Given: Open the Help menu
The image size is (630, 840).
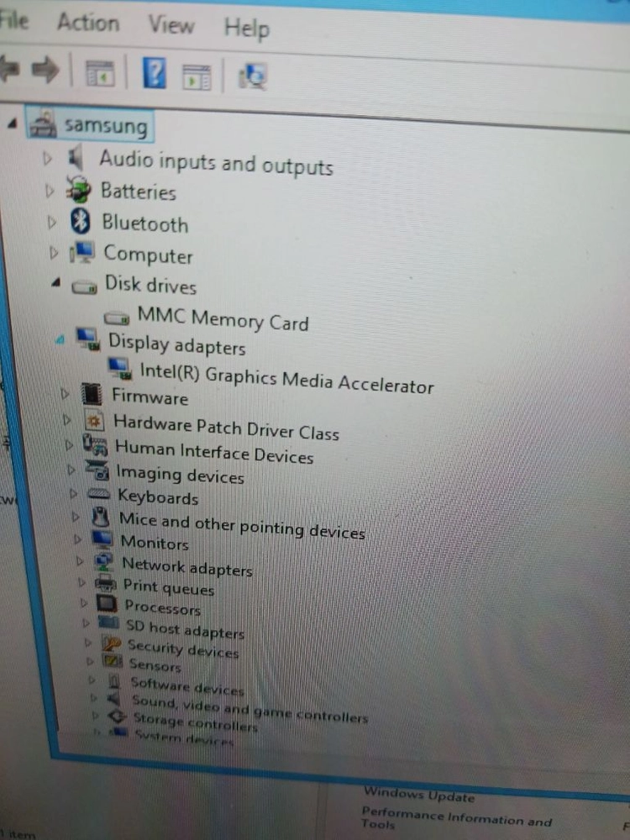Looking at the screenshot, I should click(x=246, y=28).
